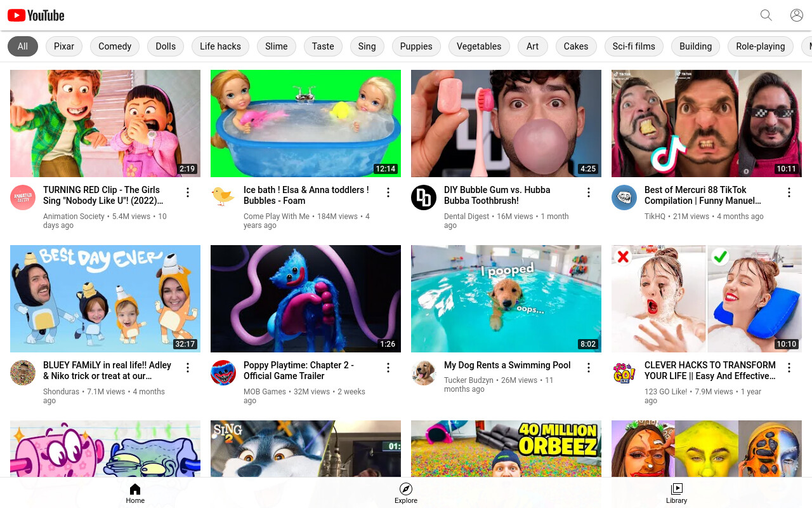The height and width of the screenshot is (508, 812).
Task: Filter videos by Vegetables
Action: click(x=479, y=46)
